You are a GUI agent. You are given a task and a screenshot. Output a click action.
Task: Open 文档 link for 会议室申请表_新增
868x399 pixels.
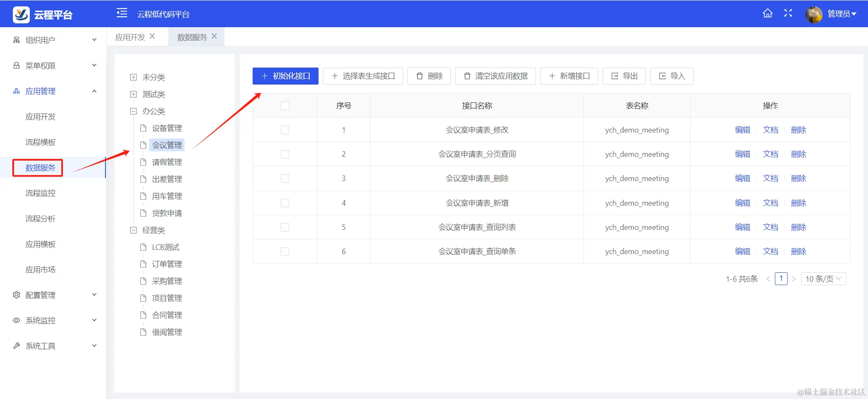[x=771, y=203]
